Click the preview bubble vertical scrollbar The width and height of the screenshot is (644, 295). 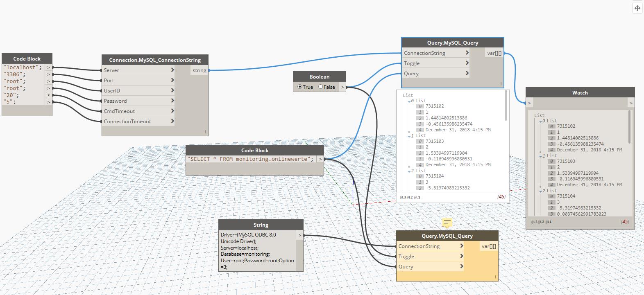(506, 106)
